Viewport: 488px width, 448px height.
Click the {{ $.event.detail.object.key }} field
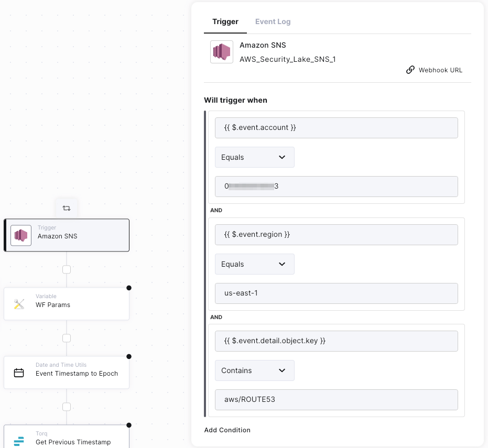click(x=336, y=341)
